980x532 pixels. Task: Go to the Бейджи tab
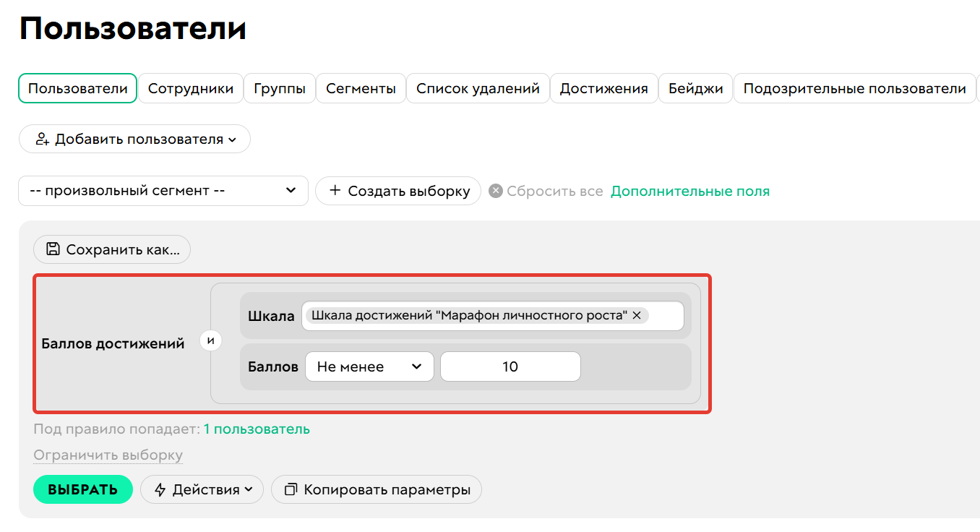pos(695,89)
